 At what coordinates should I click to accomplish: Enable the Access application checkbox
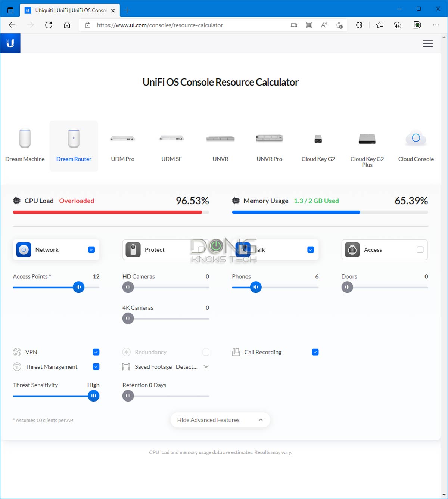coord(420,250)
